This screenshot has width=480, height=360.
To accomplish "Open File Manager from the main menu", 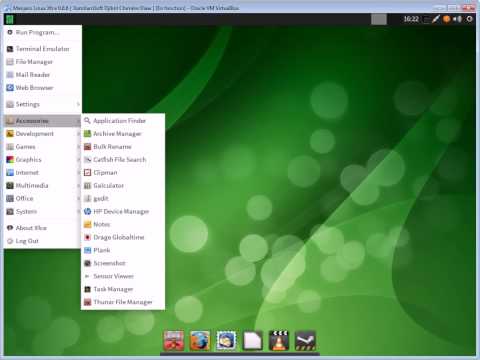I will 43,62.
